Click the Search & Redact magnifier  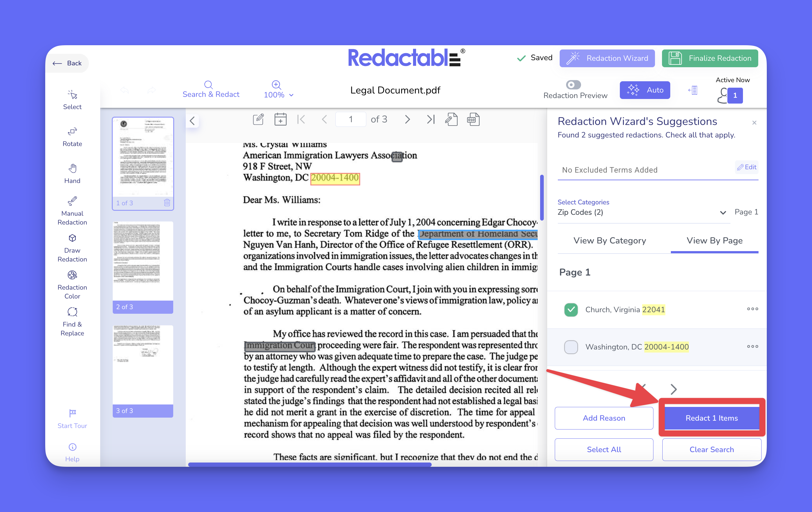point(208,85)
